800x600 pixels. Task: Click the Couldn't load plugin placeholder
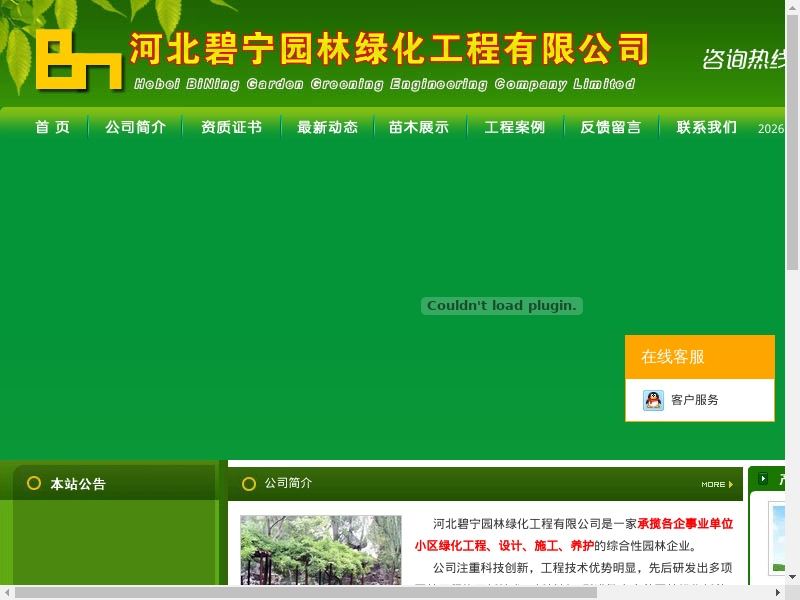pos(502,306)
